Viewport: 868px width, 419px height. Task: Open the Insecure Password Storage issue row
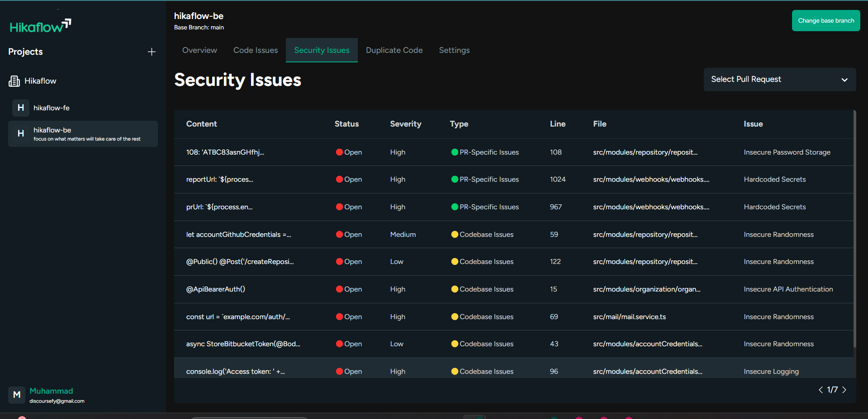[x=787, y=152]
